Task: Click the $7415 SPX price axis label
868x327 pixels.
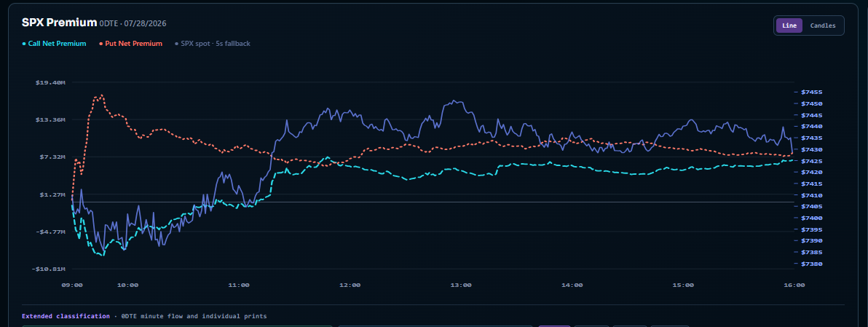Action: click(811, 184)
